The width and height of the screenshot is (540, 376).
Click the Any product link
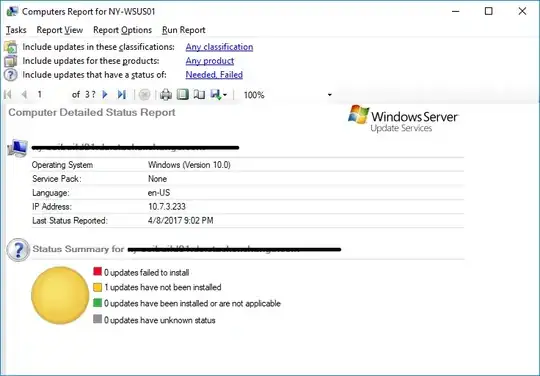pyautogui.click(x=210, y=61)
